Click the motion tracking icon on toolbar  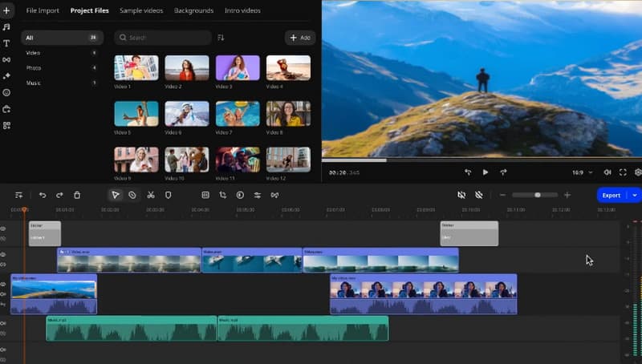[274, 195]
